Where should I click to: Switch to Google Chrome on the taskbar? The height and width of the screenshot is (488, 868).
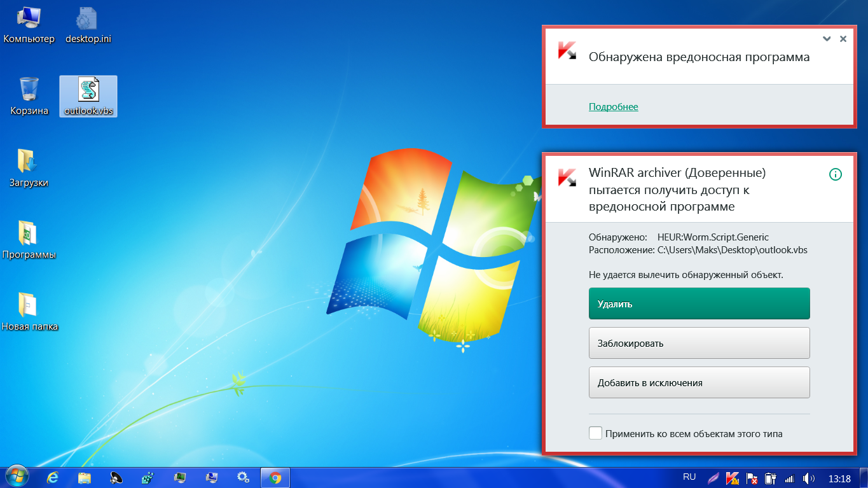tap(275, 478)
